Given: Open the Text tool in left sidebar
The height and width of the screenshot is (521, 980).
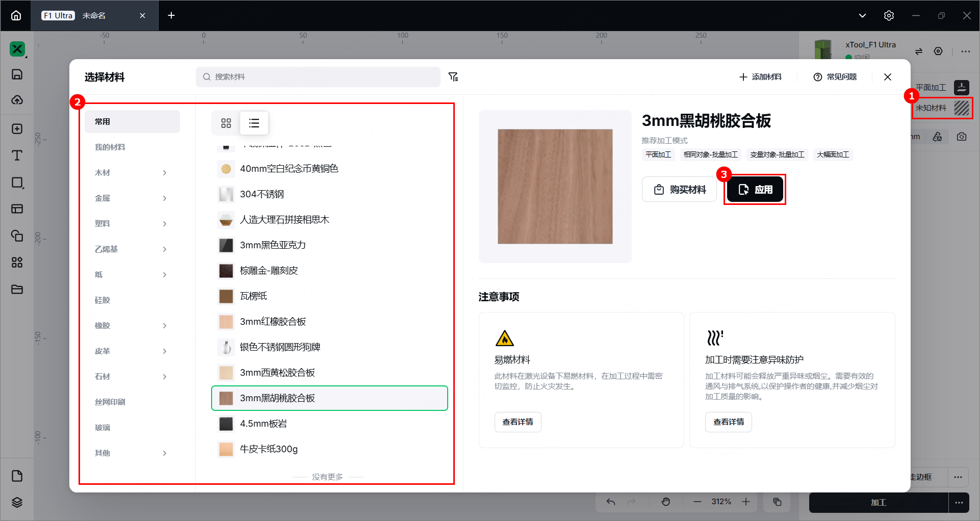Looking at the screenshot, I should point(17,155).
